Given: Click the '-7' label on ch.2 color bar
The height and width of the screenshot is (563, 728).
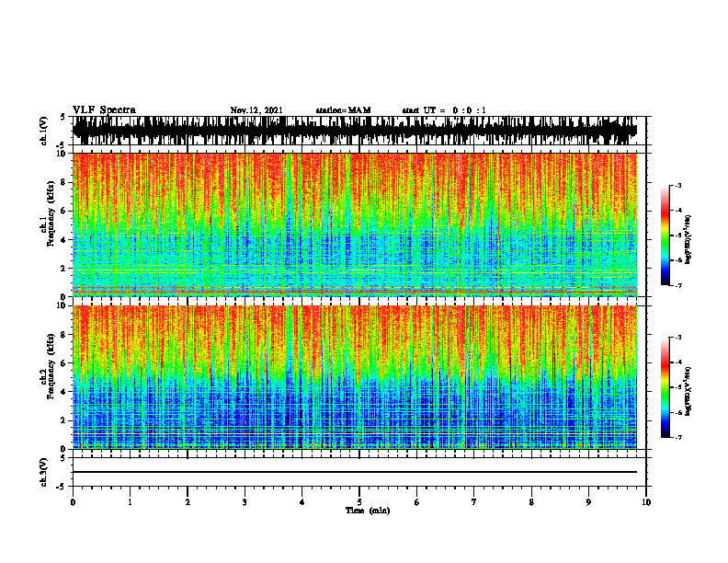Looking at the screenshot, I should click(x=678, y=437).
